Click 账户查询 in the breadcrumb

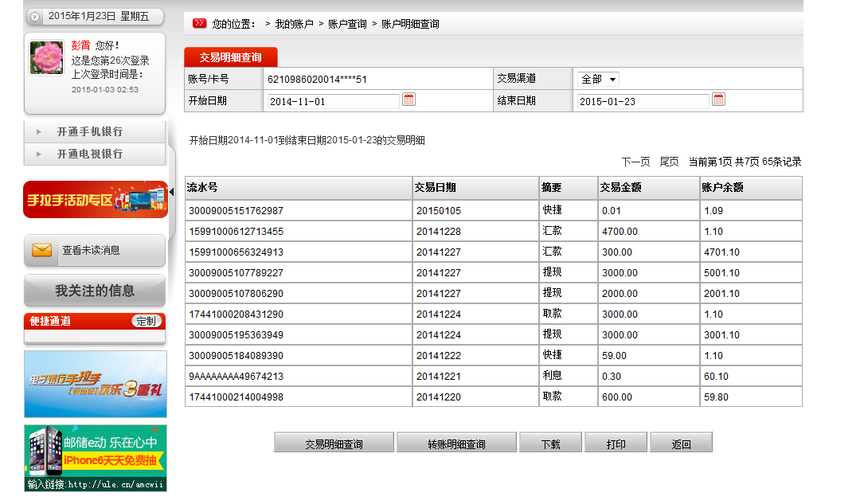pos(349,24)
